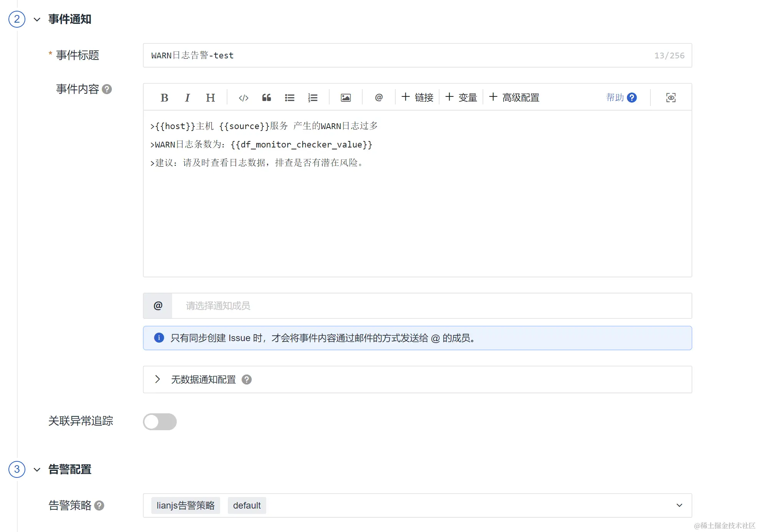Expand the 无数据通知配置 section
Image resolution: width=758 pixels, height=532 pixels.
158,380
